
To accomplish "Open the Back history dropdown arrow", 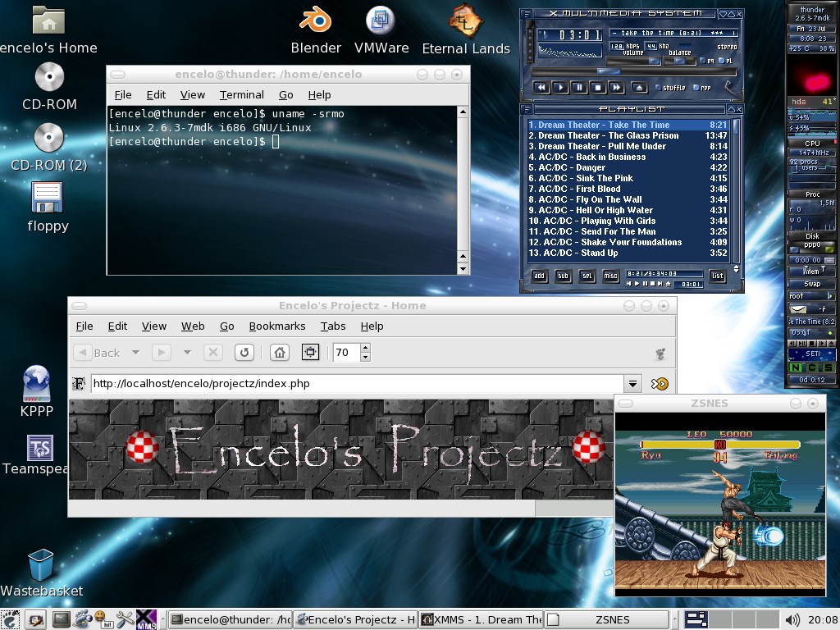I will pyautogui.click(x=135, y=353).
